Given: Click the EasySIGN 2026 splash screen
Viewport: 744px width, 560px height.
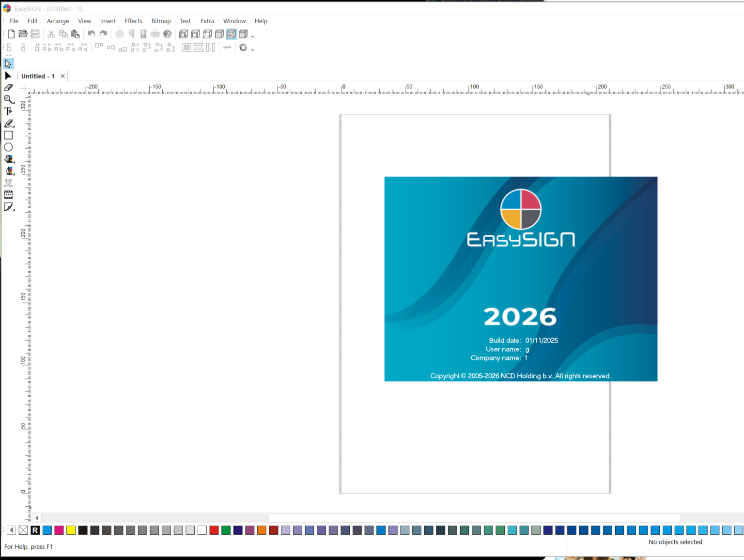Looking at the screenshot, I should (521, 279).
